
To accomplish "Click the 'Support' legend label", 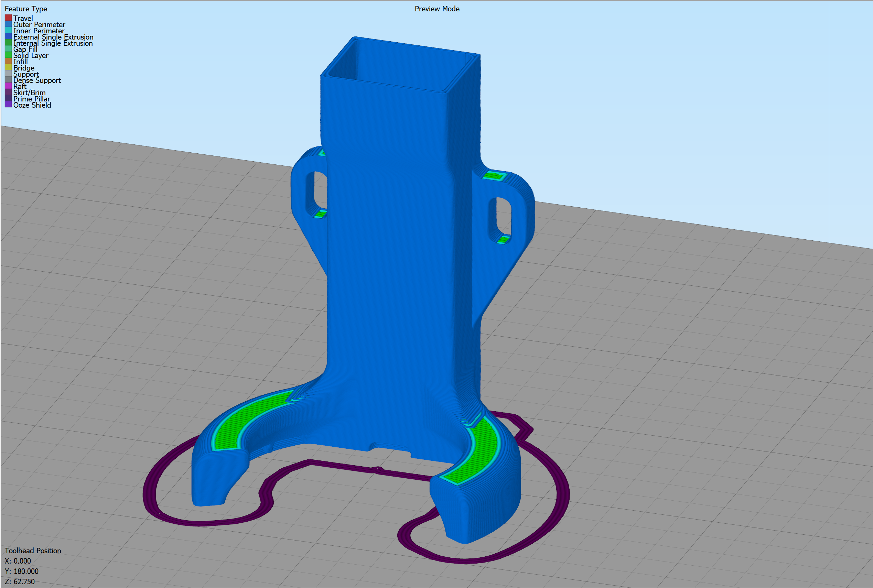I will [26, 74].
